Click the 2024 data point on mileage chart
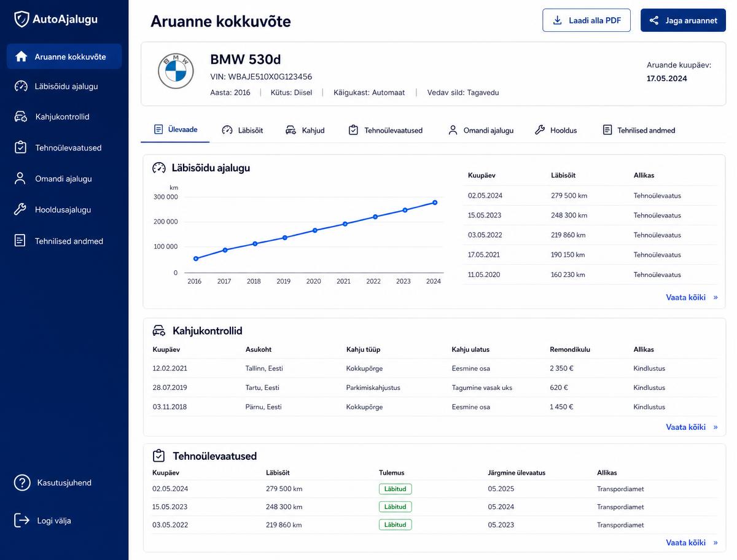 pyautogui.click(x=435, y=203)
